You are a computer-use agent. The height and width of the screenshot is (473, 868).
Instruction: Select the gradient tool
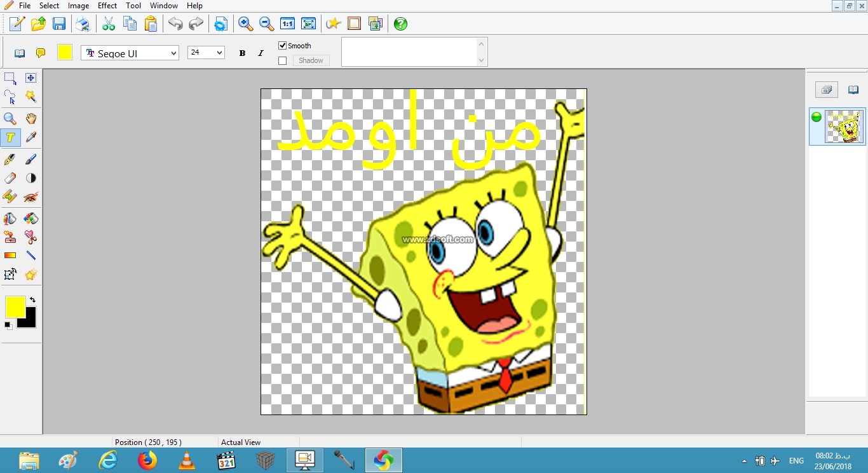[10, 256]
